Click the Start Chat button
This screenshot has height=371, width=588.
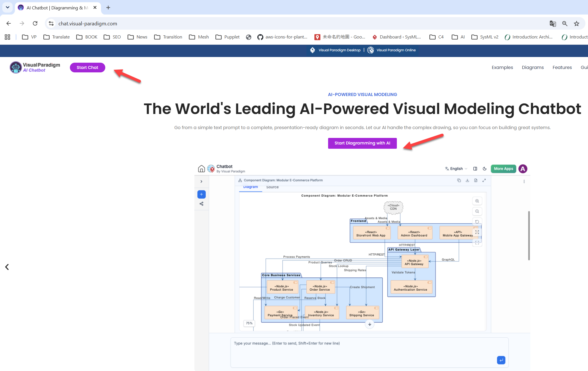[87, 68]
